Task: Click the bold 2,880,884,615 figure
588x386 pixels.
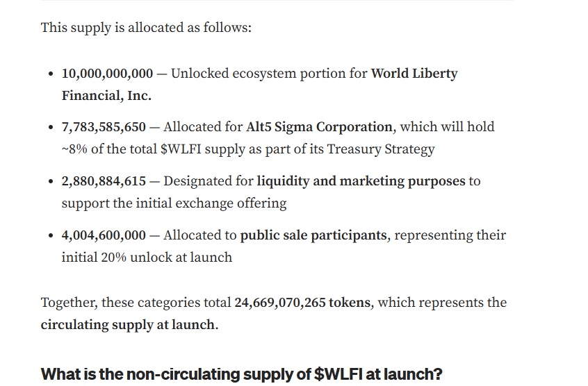Action: tap(104, 181)
